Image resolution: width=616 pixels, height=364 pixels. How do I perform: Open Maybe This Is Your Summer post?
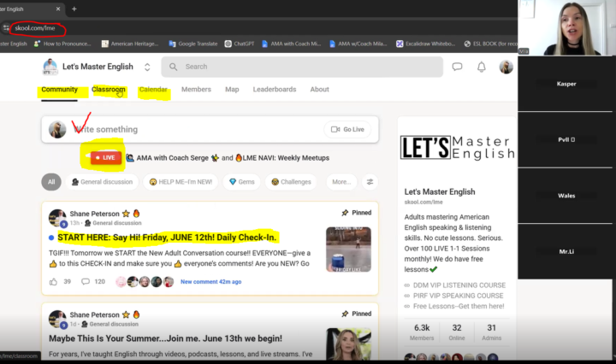(165, 338)
